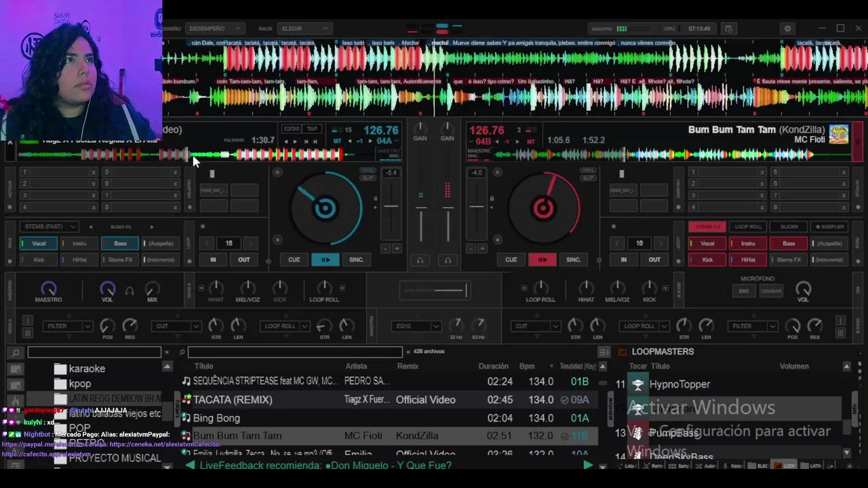Expand left deck key 04A dropdown
This screenshot has width=868, height=488.
coord(396,141)
